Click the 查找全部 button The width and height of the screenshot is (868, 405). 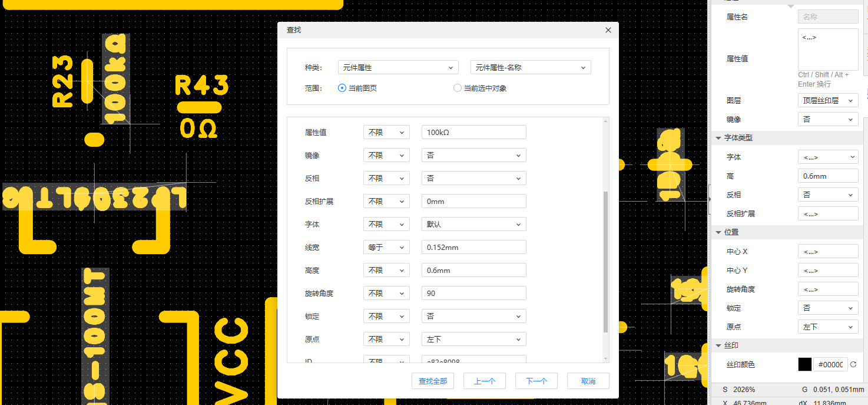(x=433, y=381)
